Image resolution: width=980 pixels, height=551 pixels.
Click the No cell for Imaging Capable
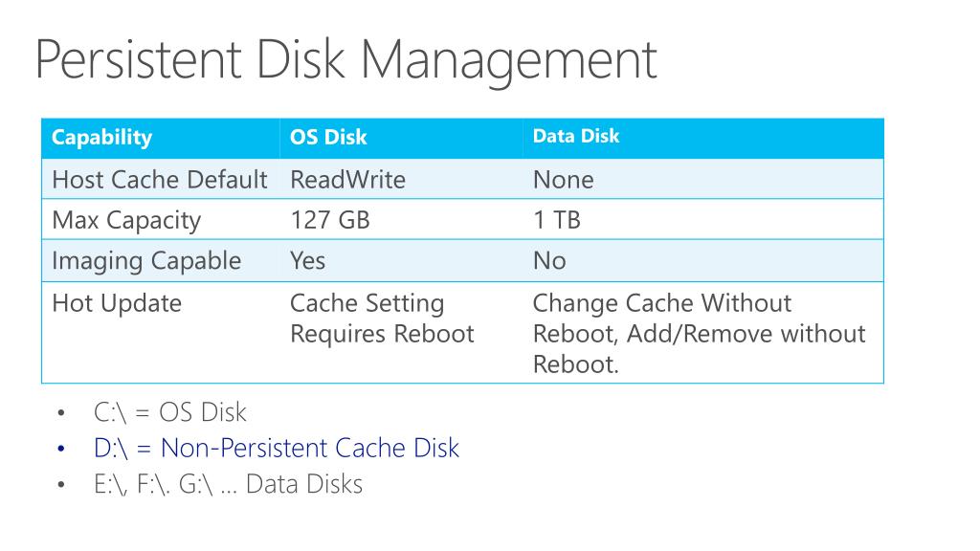[x=549, y=260]
